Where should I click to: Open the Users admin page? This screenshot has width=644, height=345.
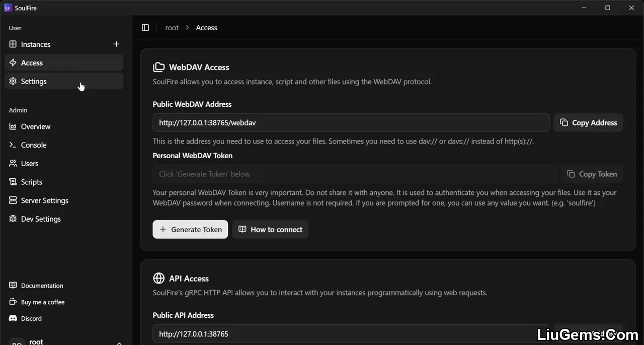64,164
